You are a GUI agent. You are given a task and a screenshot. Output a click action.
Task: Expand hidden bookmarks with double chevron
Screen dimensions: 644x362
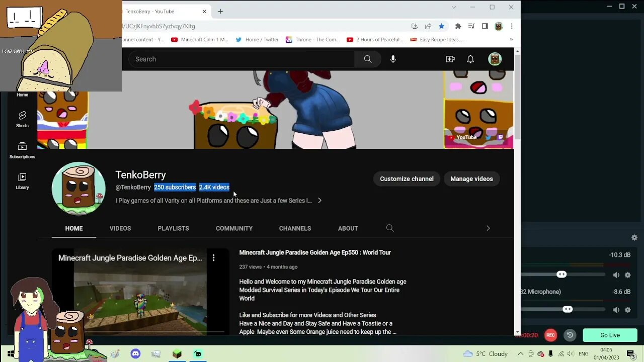[x=511, y=40]
